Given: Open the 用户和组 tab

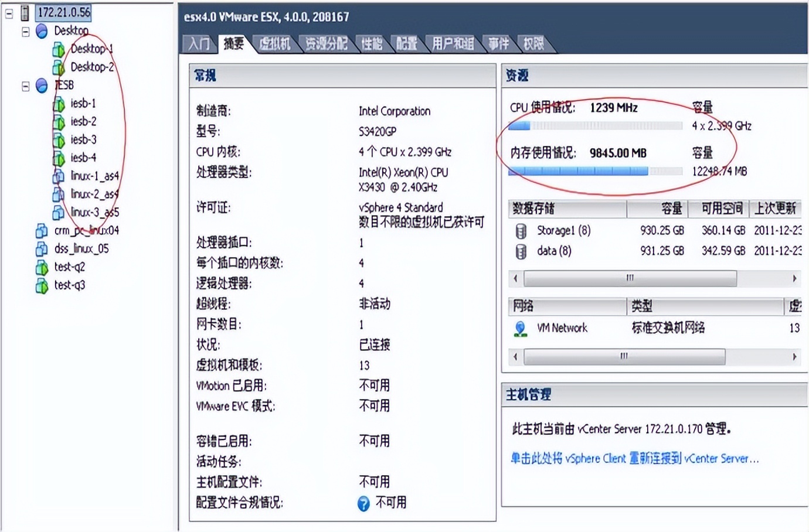Looking at the screenshot, I should tap(453, 44).
